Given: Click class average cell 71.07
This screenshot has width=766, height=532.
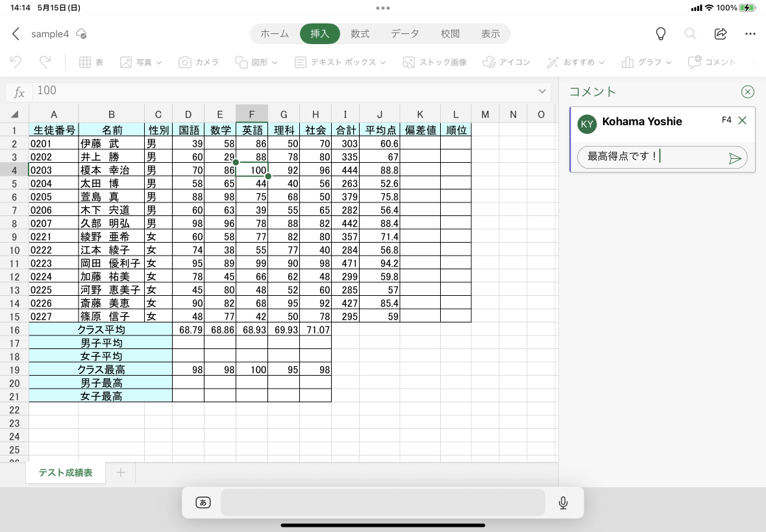Looking at the screenshot, I should (315, 330).
